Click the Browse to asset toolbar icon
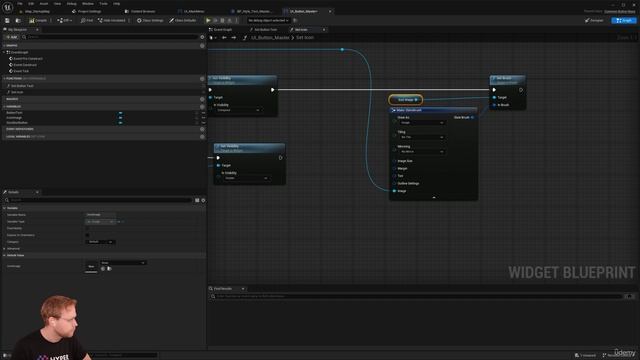The width and height of the screenshot is (640, 360). point(18,20)
